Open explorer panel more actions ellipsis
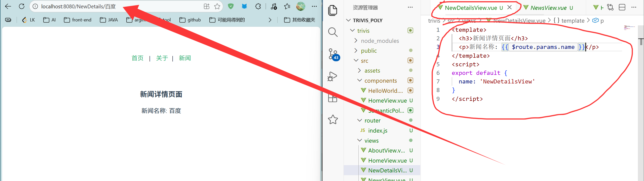Screen dimensions: 644x181 click(410, 7)
